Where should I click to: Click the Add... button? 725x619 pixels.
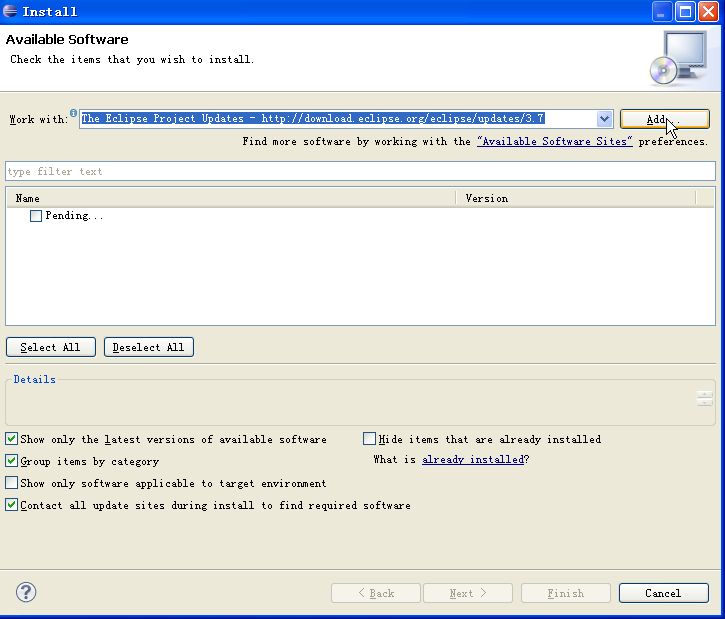[x=664, y=119]
